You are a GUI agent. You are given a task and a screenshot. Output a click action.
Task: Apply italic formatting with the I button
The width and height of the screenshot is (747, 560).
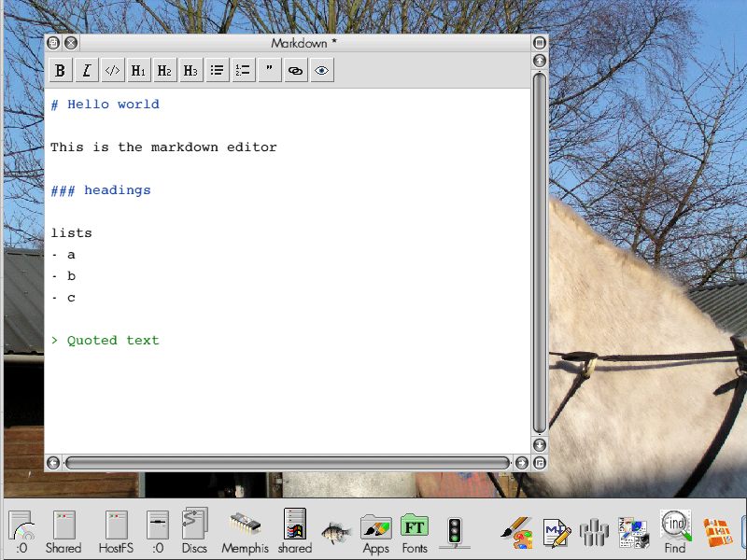[x=87, y=71]
